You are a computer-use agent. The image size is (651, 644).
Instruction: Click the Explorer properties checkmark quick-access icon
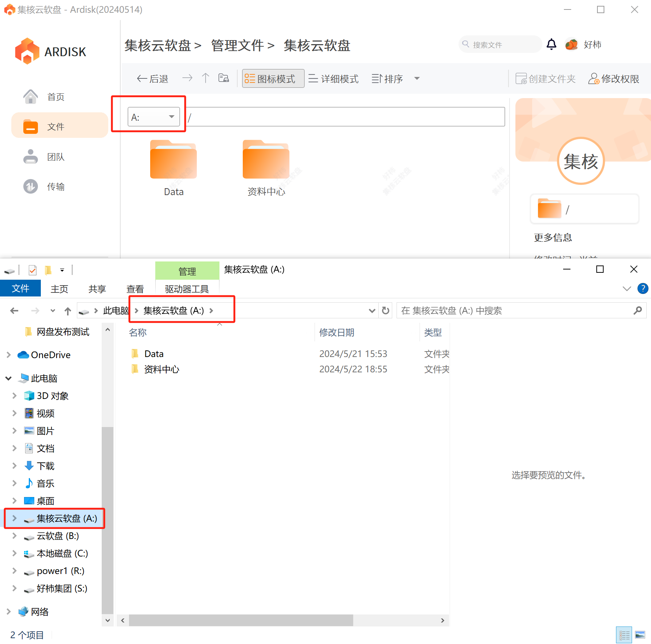tap(32, 270)
